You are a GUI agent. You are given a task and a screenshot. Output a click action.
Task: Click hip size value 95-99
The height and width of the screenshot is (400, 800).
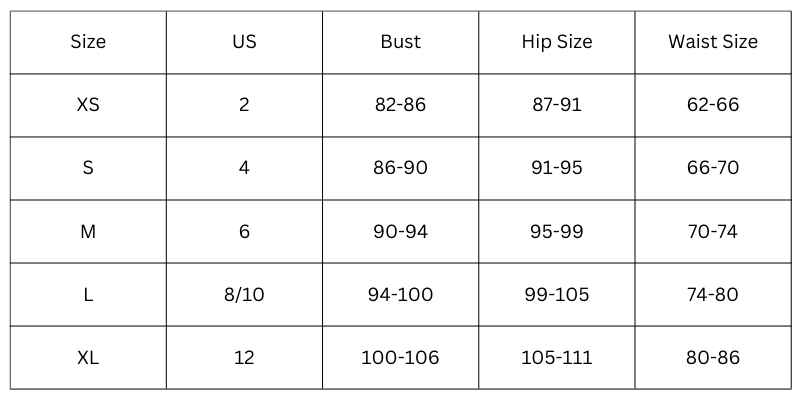(557, 231)
